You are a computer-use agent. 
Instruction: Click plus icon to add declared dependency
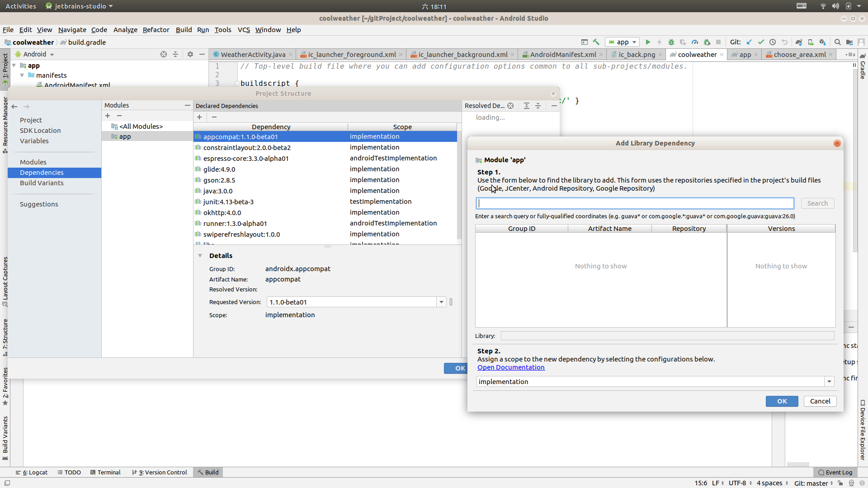point(199,117)
